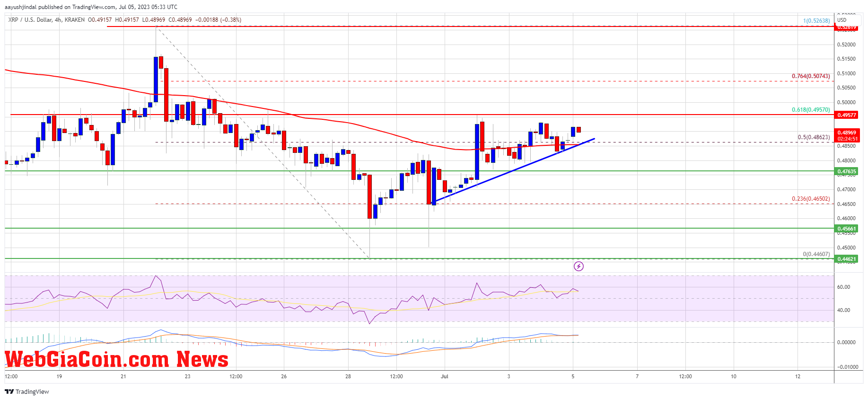Select the green 0.47635 price label

pyautogui.click(x=847, y=171)
